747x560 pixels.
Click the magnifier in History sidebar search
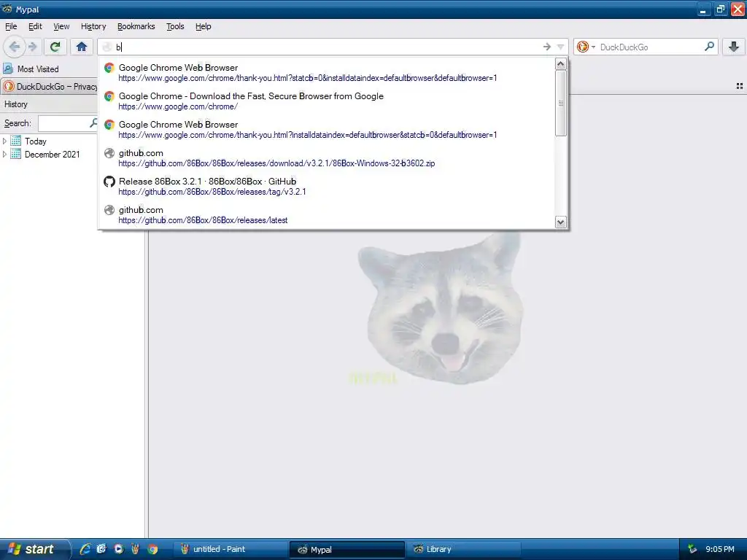[x=94, y=122]
